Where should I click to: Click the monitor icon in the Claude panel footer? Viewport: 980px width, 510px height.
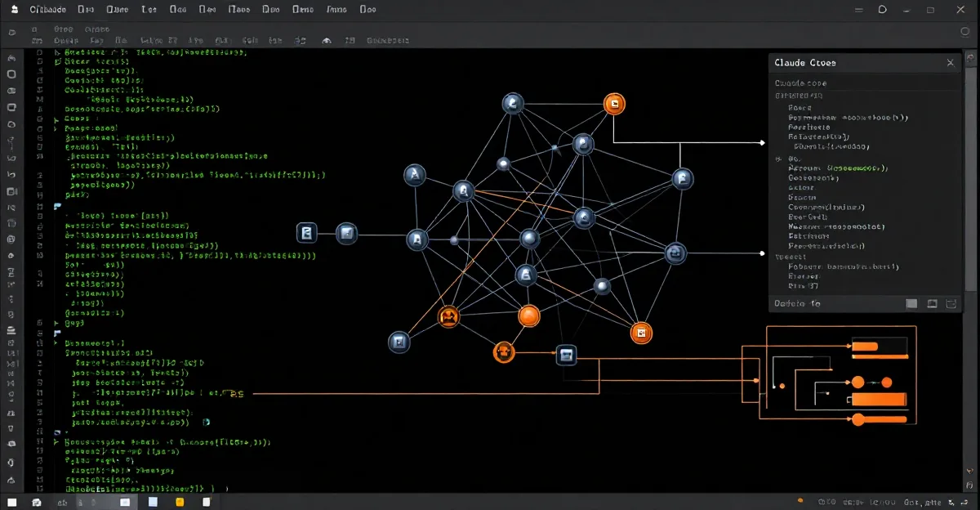(x=932, y=304)
